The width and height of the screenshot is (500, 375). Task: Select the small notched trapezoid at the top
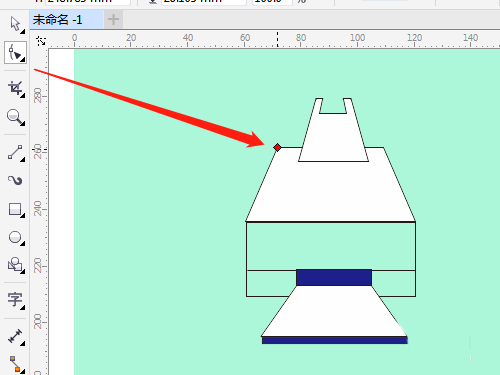[x=333, y=137]
